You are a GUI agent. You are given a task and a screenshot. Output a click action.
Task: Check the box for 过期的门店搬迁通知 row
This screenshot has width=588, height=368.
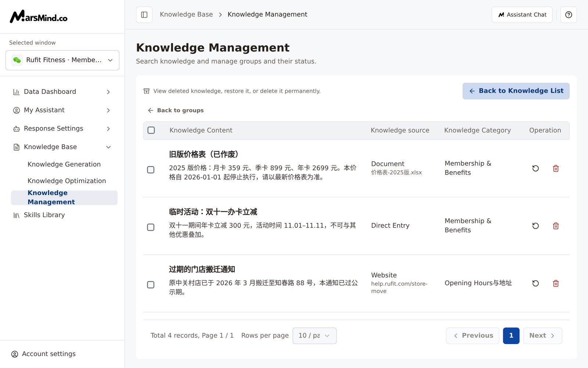tap(151, 284)
